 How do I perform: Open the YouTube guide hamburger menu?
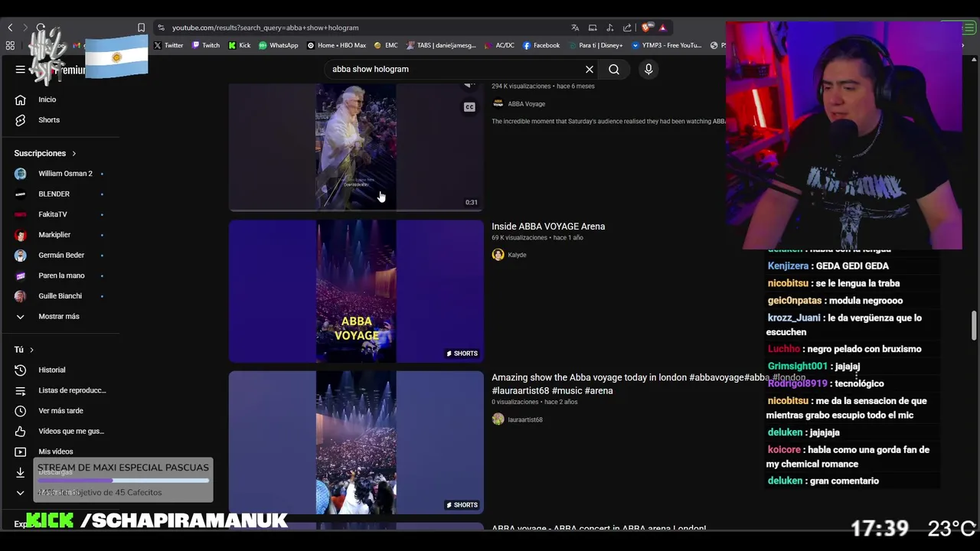pos(20,70)
